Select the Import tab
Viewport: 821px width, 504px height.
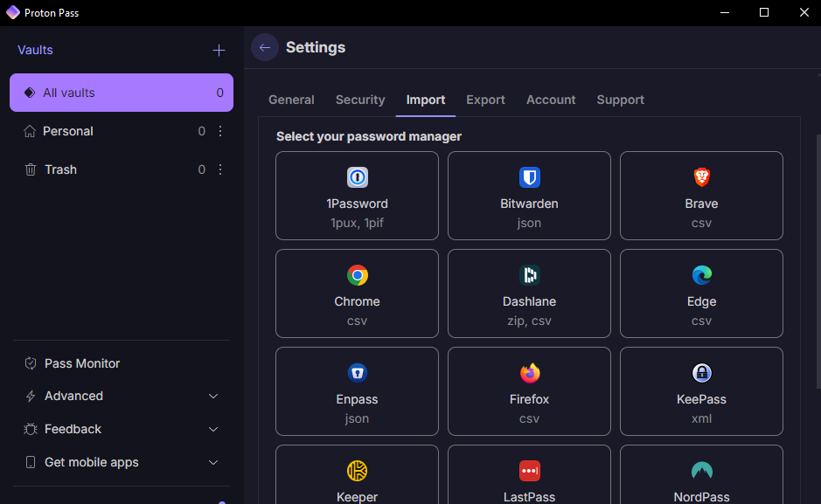click(x=426, y=100)
